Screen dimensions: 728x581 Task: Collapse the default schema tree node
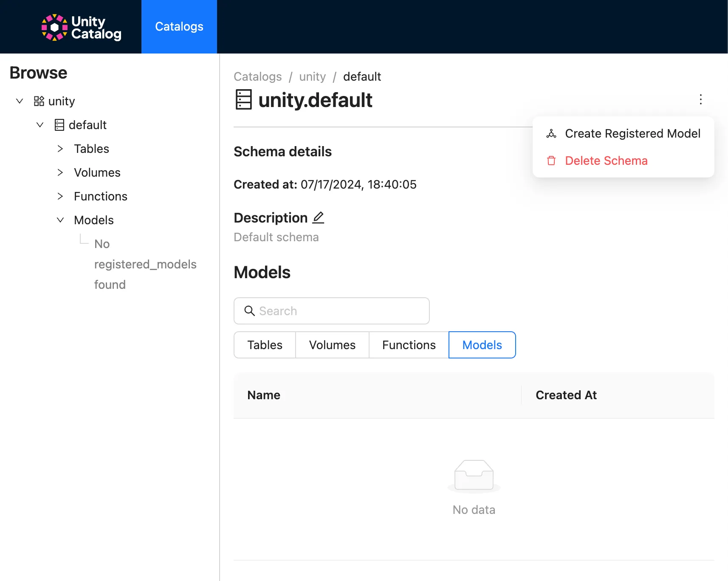click(40, 125)
